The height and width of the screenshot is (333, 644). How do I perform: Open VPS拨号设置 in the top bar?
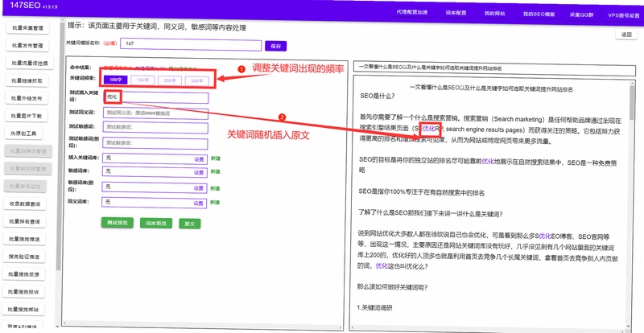[623, 15]
